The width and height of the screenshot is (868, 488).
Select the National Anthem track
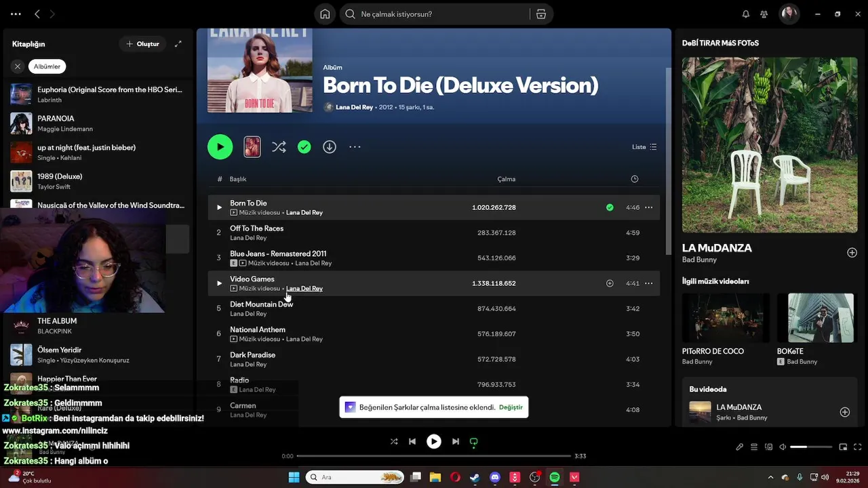[434, 334]
